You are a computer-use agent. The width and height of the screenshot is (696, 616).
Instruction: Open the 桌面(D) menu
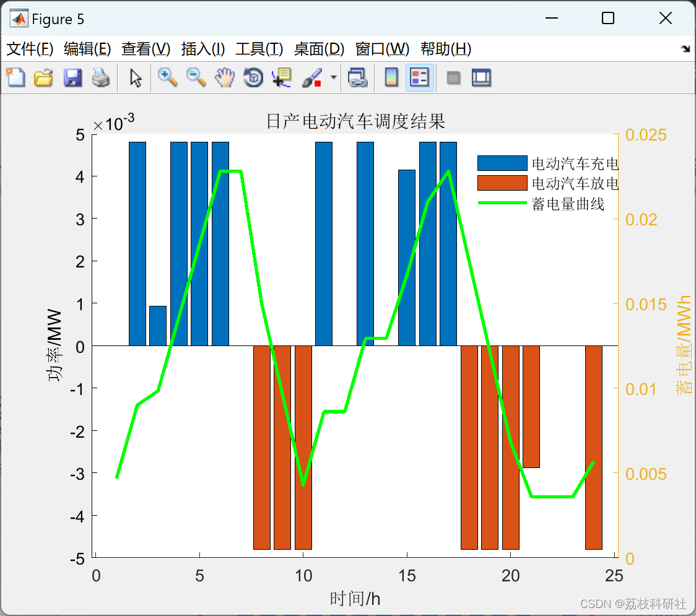(x=319, y=49)
